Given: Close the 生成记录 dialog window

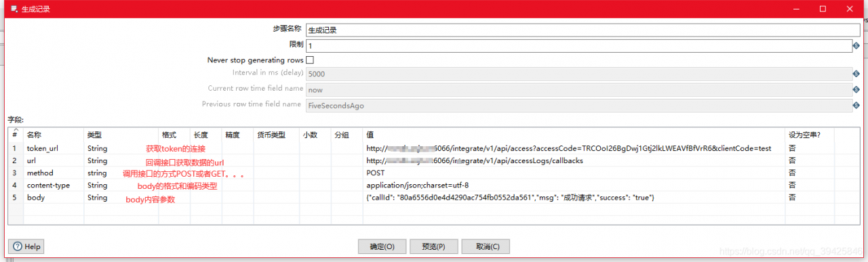Looking at the screenshot, I should coord(849,9).
